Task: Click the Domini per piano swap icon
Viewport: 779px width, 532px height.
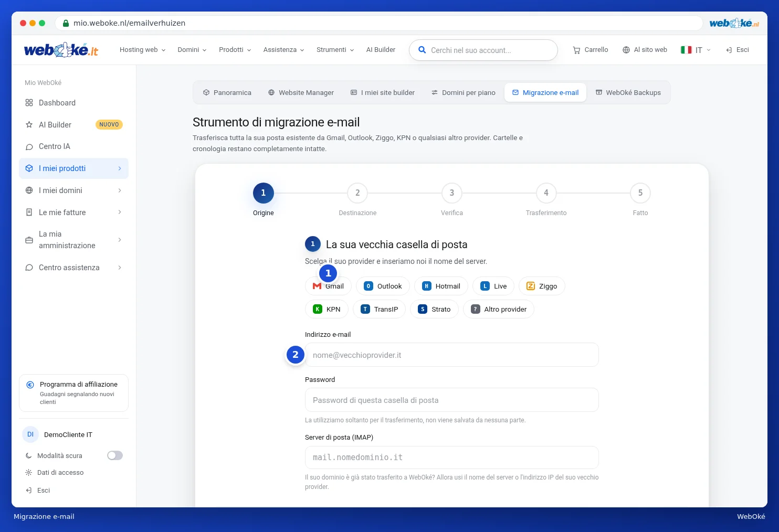Action: 435,92
